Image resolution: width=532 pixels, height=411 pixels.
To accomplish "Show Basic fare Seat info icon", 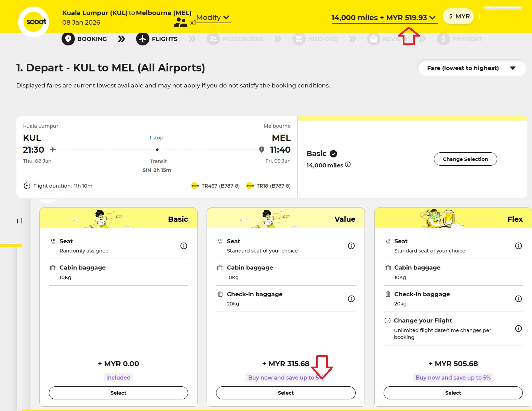I will [184, 246].
